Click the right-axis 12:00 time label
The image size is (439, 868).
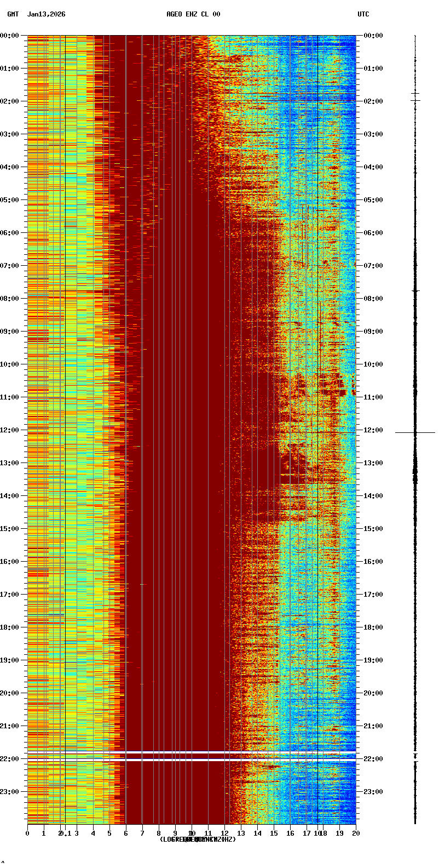click(x=373, y=430)
